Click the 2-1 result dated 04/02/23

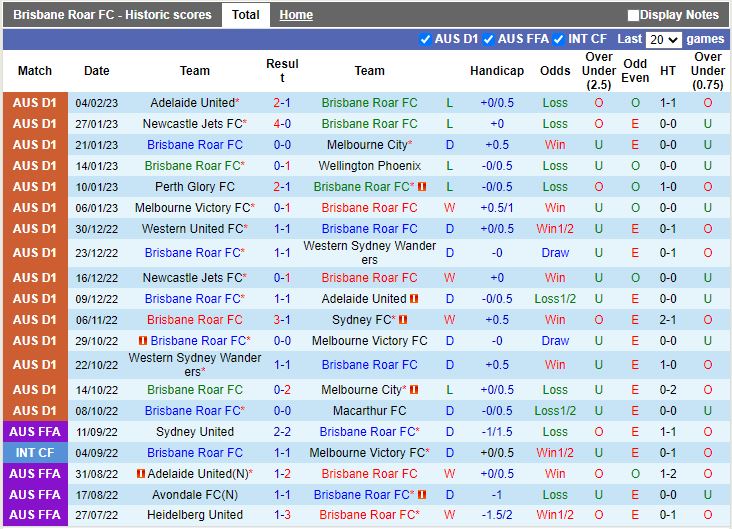click(x=282, y=103)
